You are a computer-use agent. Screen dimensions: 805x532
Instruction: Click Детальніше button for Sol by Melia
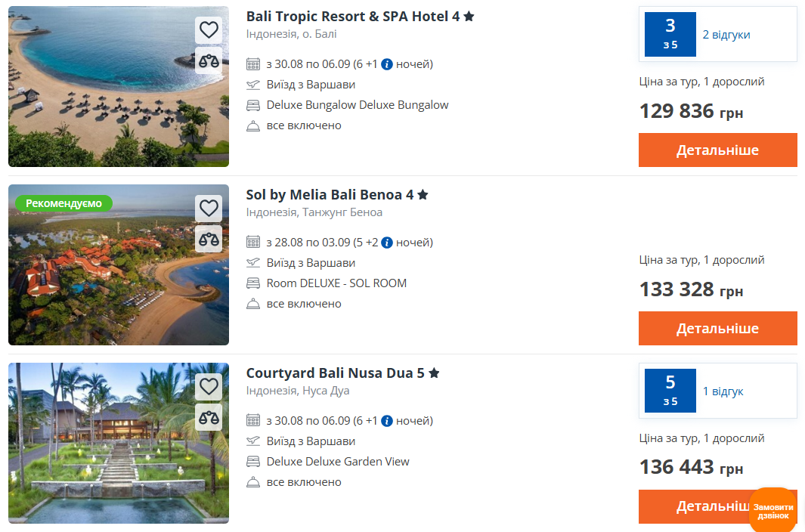[x=718, y=328]
